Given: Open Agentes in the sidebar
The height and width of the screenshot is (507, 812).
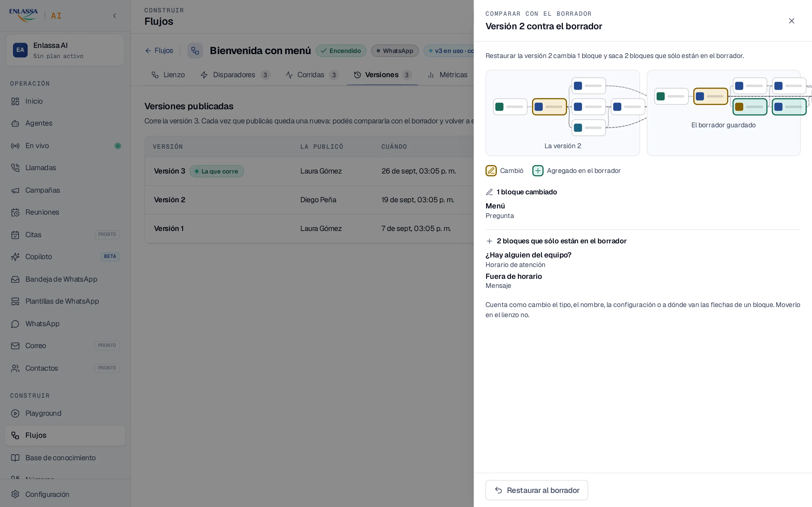Looking at the screenshot, I should click(x=65, y=123).
